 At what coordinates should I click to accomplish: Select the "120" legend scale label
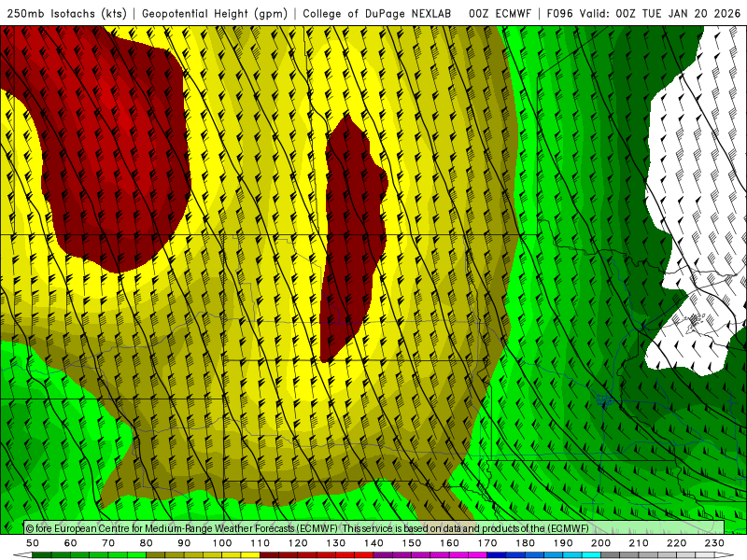(298, 543)
